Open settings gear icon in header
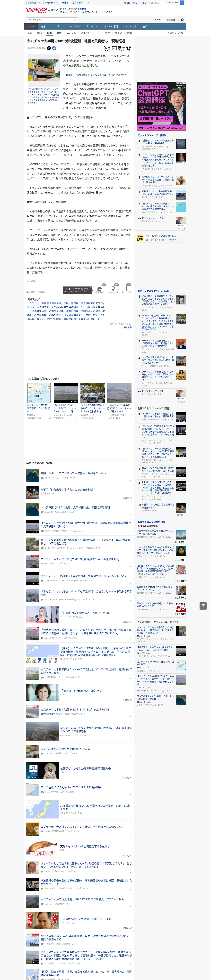This screenshot has width=210, height=980. coord(182,20)
